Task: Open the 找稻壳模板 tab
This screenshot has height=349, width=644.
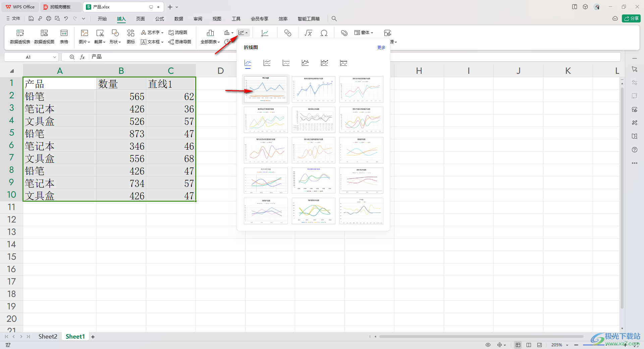Action: (x=60, y=7)
